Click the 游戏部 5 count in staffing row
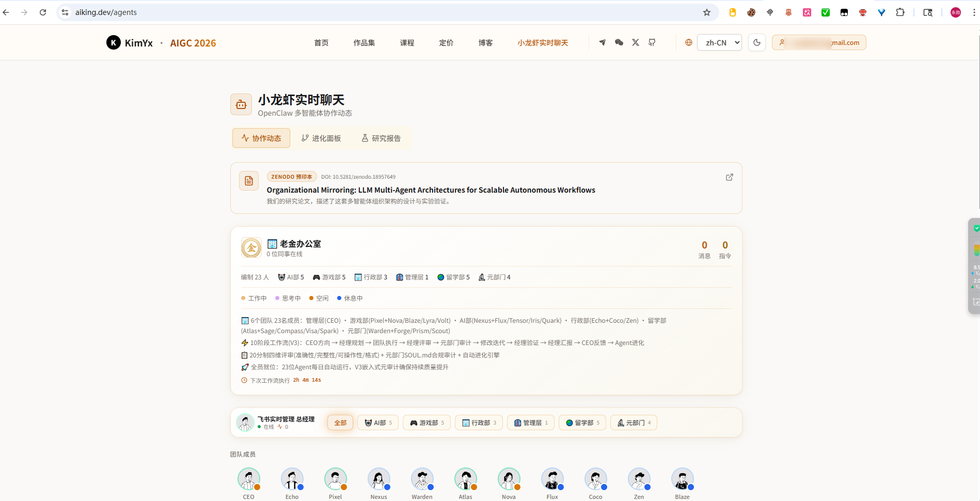 [x=329, y=277]
